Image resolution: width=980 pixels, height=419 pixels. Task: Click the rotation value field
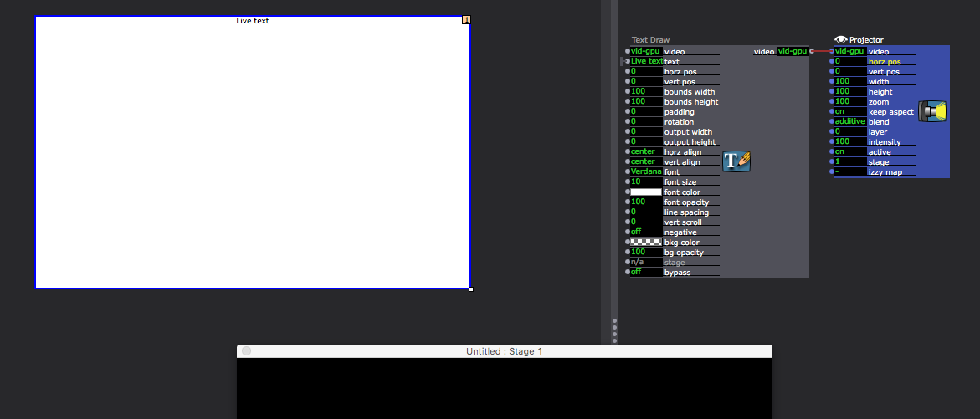point(646,121)
